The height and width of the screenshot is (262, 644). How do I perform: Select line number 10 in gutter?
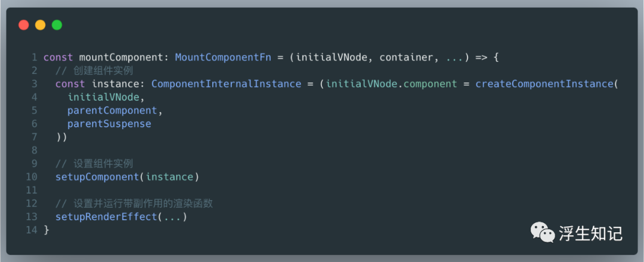coord(32,177)
